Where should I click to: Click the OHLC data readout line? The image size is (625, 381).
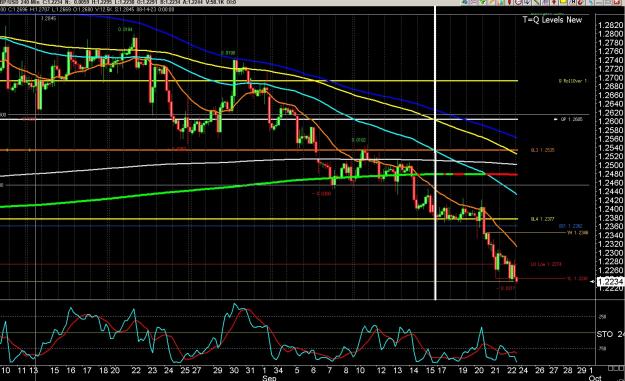[x=87, y=9]
